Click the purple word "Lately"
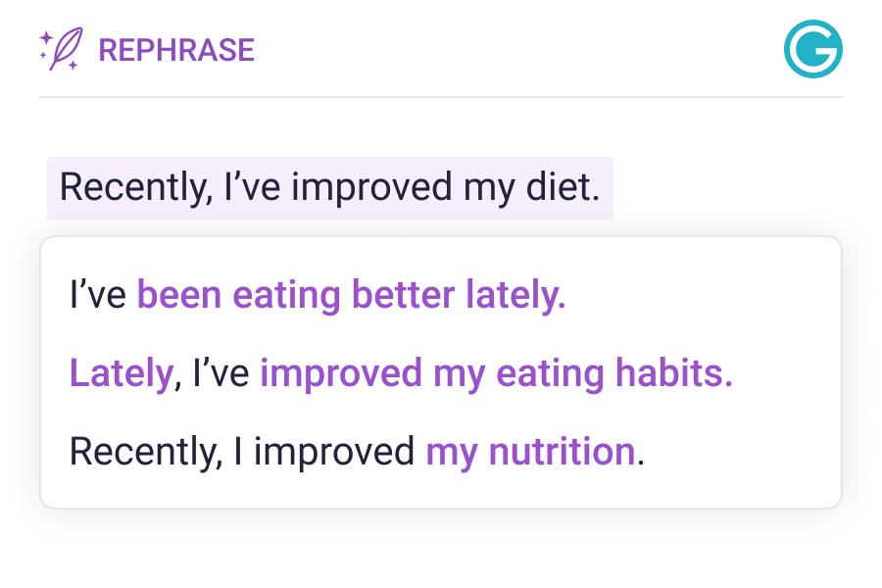This screenshot has height=588, width=882. coord(121,373)
